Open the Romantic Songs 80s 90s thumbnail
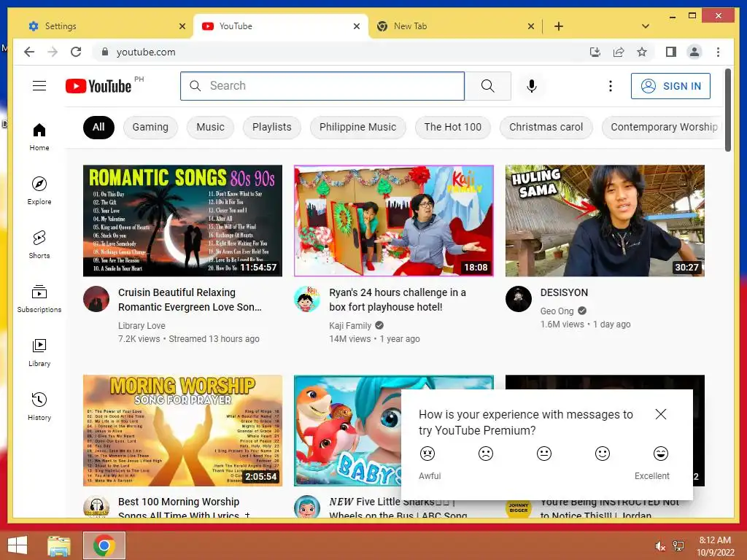The height and width of the screenshot is (560, 747). coord(182,220)
